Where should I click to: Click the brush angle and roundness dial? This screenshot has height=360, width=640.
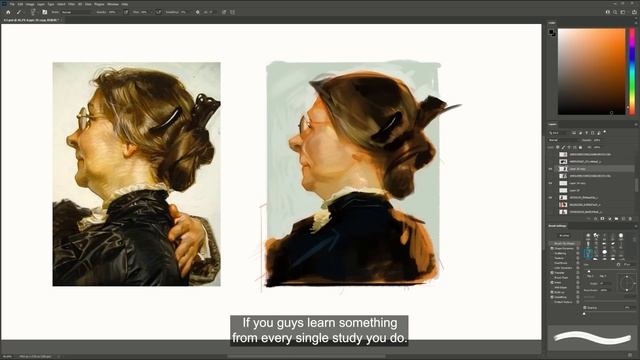pos(627,284)
